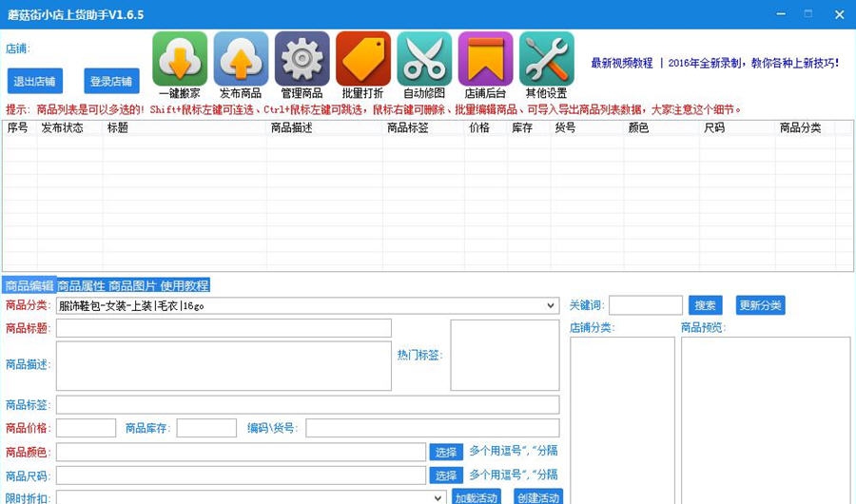Click the 序号 column header
The width and height of the screenshot is (856, 504).
click(20, 127)
